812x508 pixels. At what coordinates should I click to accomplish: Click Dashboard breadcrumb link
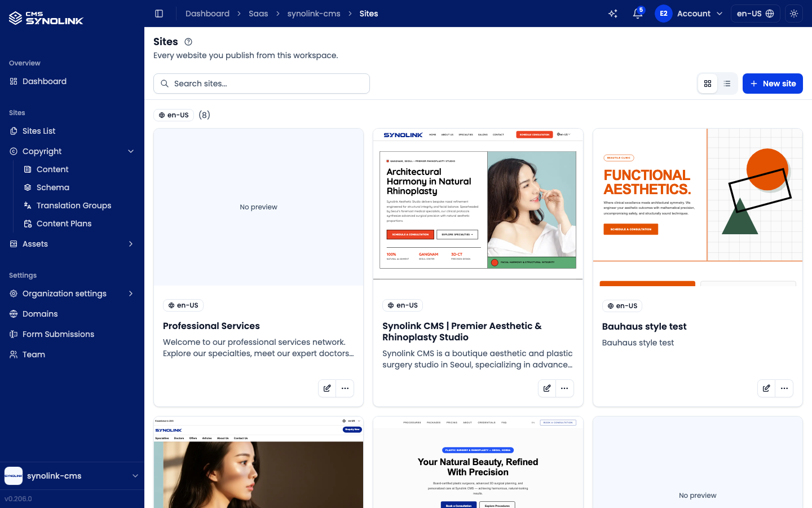(x=208, y=14)
